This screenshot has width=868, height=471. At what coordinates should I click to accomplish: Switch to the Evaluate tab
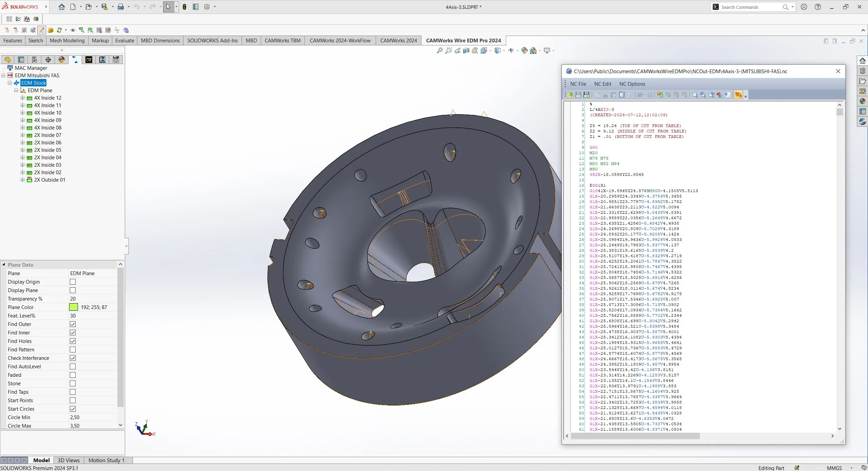point(124,41)
